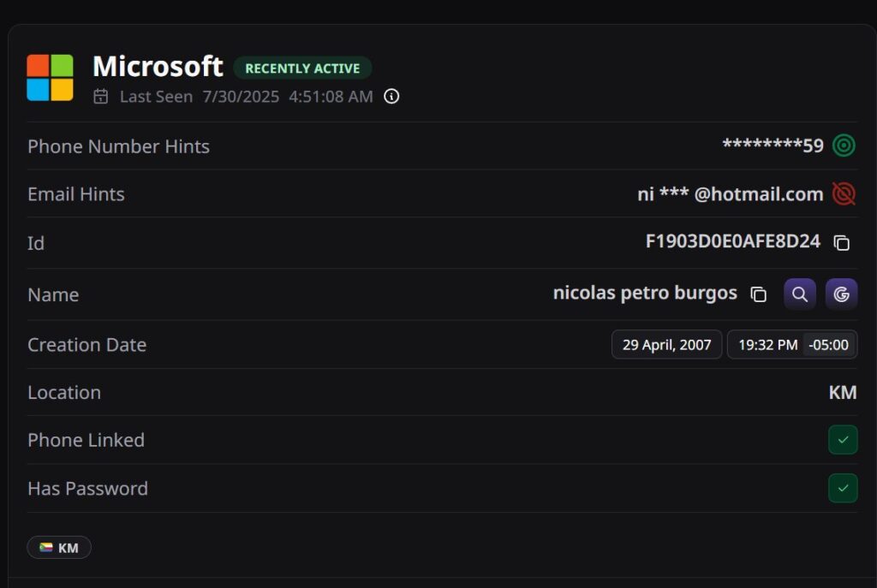
Task: Click the Email Hints label
Action: tap(76, 194)
